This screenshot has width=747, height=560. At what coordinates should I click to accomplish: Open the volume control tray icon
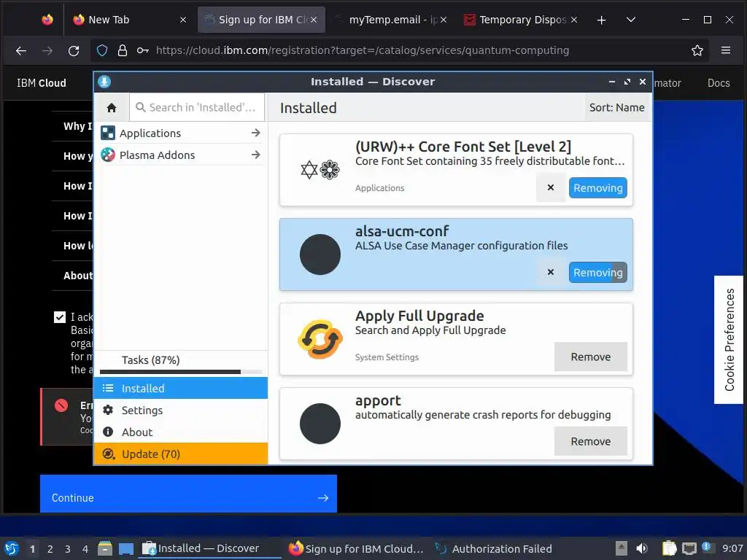click(642, 548)
